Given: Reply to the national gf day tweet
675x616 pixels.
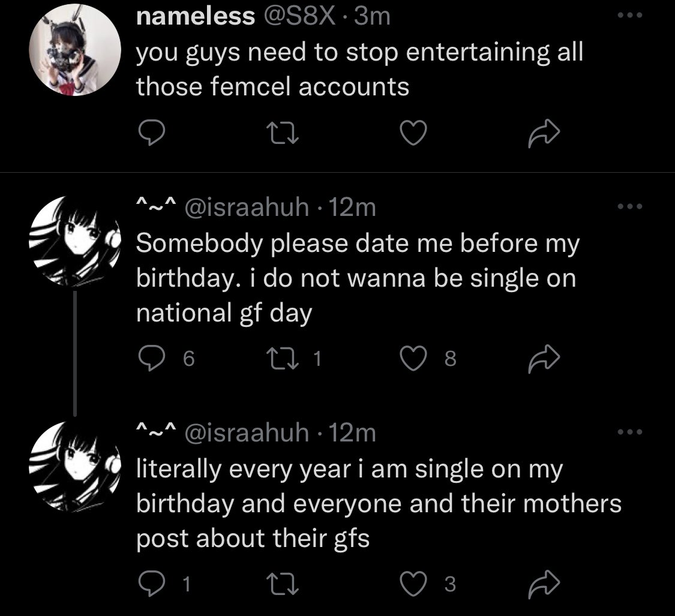Looking at the screenshot, I should (x=148, y=358).
